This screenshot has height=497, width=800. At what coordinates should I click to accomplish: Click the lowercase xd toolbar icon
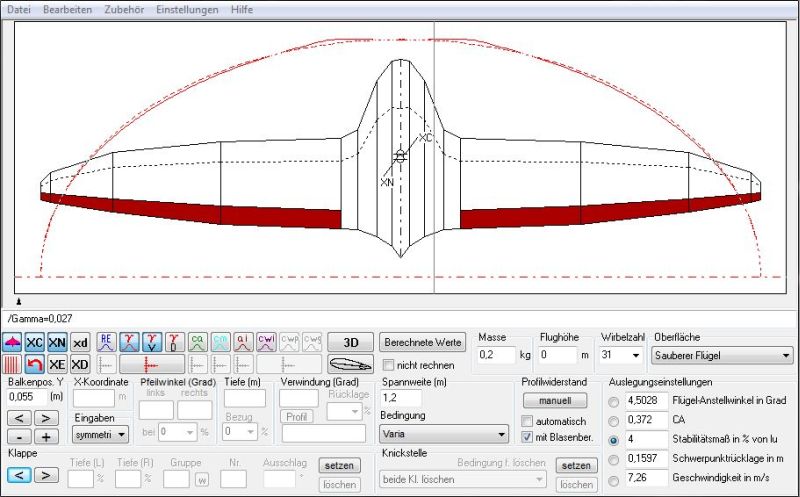click(x=81, y=343)
